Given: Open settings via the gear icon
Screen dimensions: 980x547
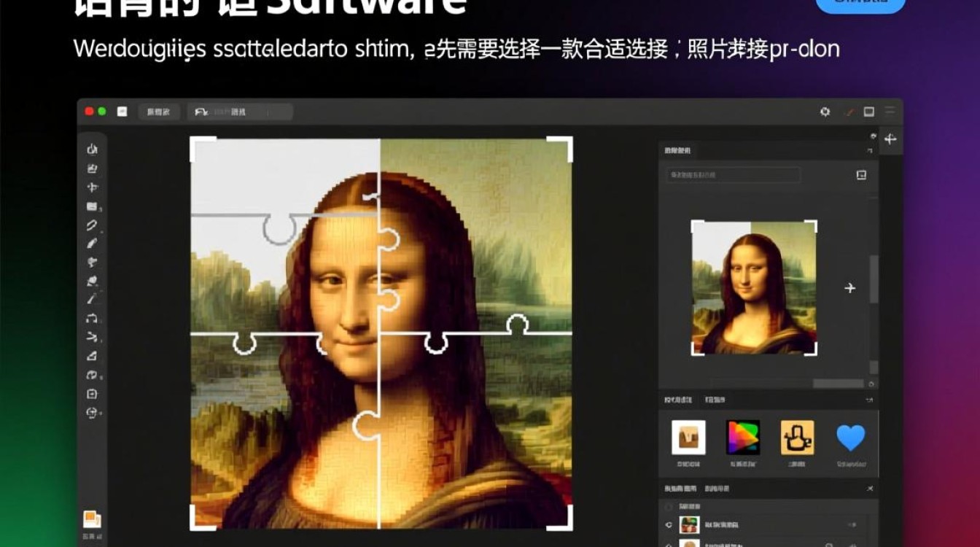Looking at the screenshot, I should click(825, 112).
